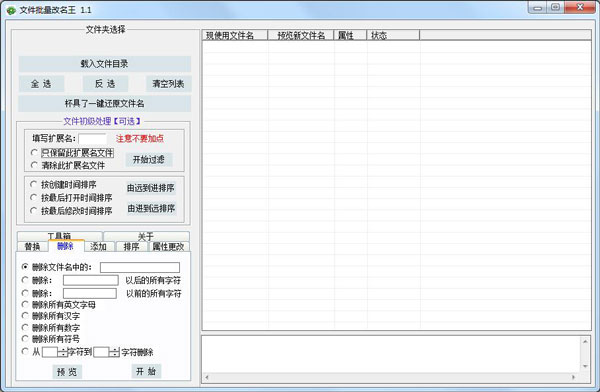Click the log box scroll up arrow
The width and height of the screenshot is (600, 392).
(x=585, y=341)
